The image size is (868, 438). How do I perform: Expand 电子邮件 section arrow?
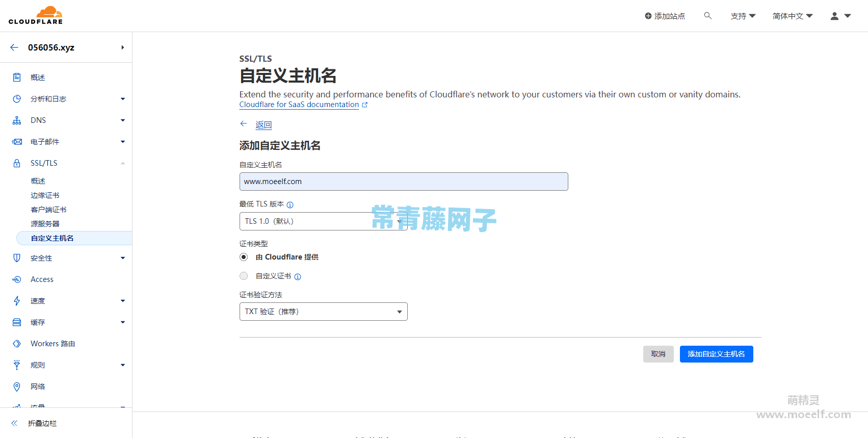tap(123, 142)
